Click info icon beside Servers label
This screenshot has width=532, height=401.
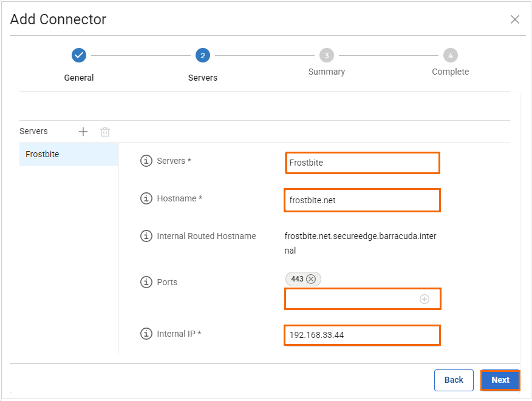click(146, 161)
